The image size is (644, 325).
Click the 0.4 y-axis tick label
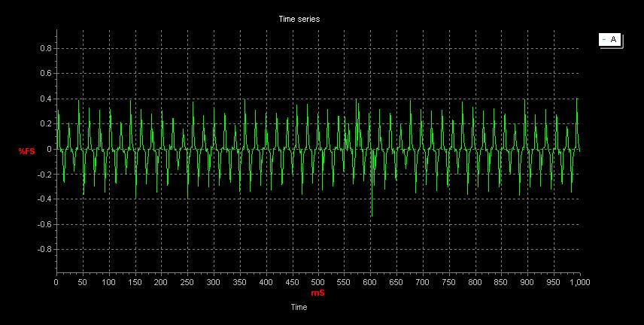[x=46, y=99]
